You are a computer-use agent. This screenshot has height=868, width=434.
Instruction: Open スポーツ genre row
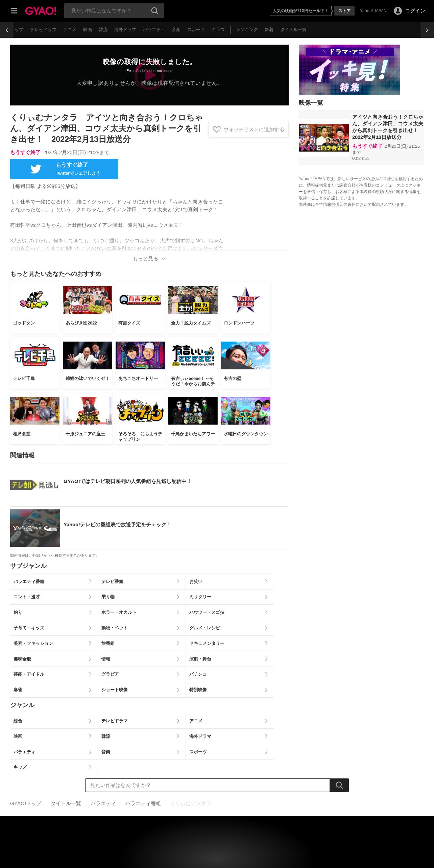click(230, 752)
